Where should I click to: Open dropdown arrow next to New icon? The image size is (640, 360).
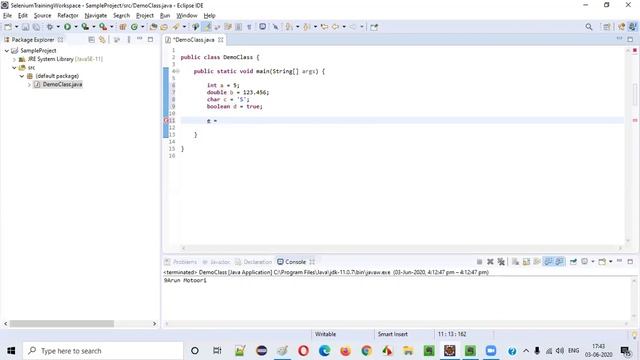(16, 27)
